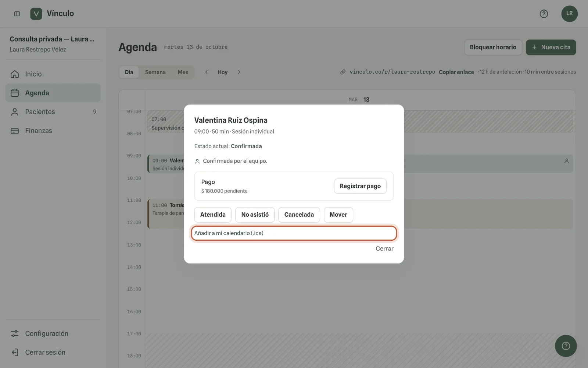This screenshot has width=588, height=368.
Task: Go to previous day arrow
Action: [207, 72]
